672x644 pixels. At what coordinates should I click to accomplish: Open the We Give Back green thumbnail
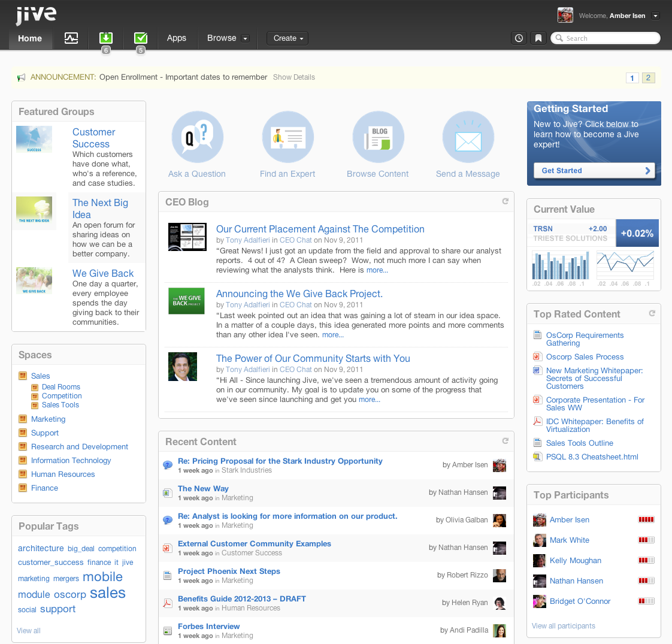pos(186,301)
